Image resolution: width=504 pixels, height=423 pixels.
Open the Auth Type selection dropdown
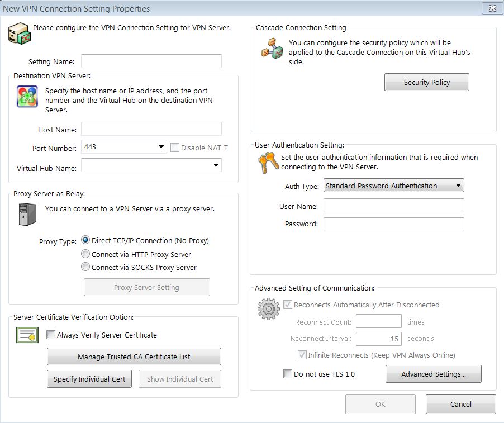pyautogui.click(x=458, y=185)
